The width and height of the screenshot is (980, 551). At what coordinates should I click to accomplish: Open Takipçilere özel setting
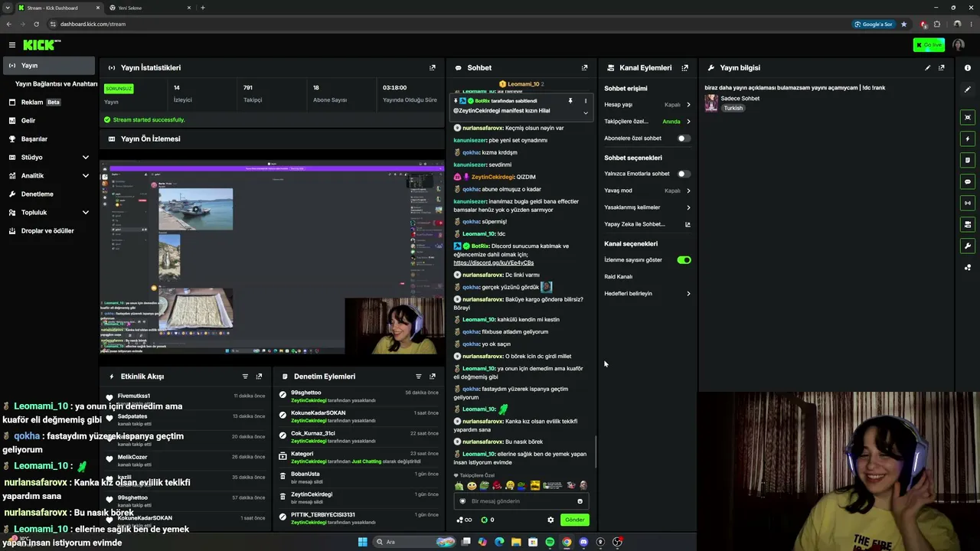[x=648, y=121]
